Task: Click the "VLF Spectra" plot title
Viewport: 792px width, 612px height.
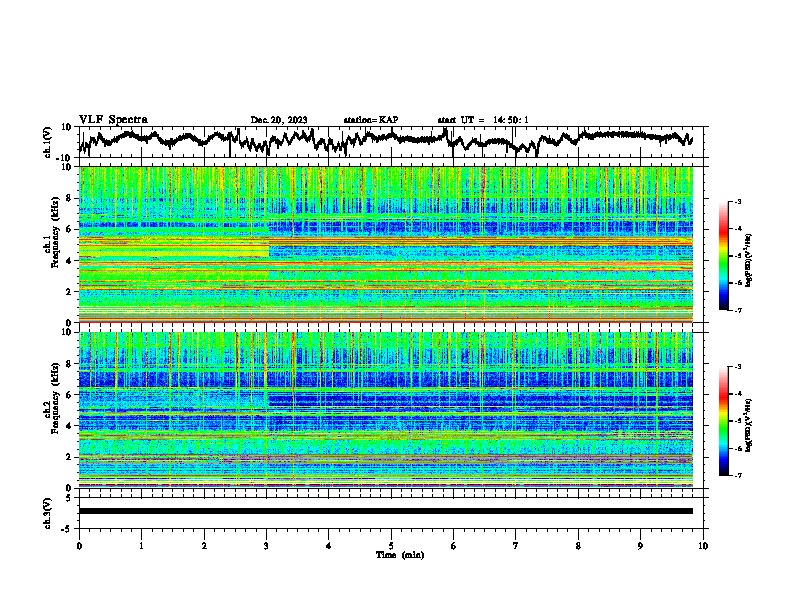Action: pos(113,120)
